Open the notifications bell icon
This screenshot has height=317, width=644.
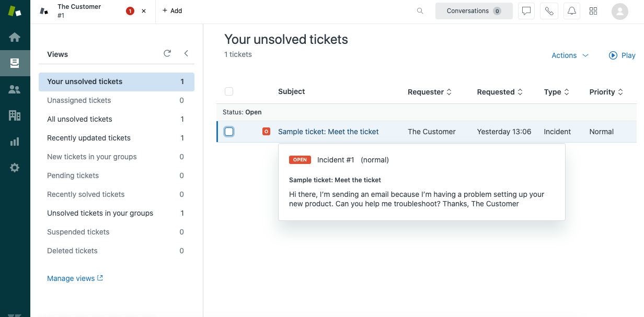click(x=572, y=11)
